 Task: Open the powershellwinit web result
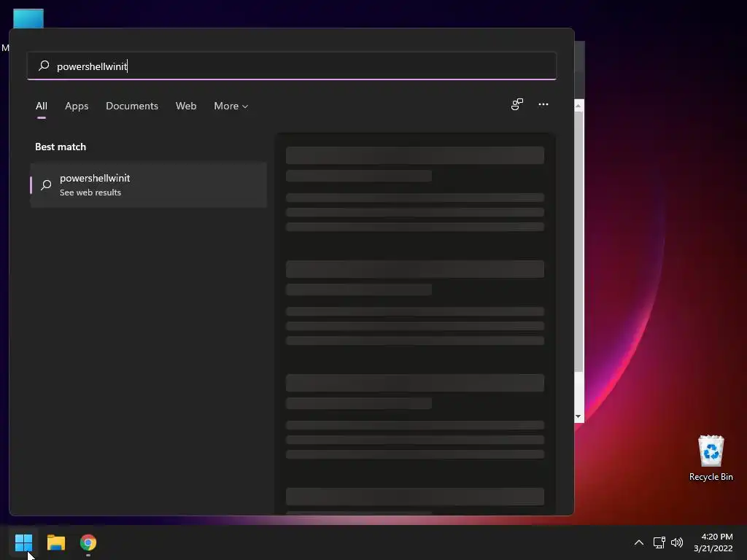click(149, 184)
